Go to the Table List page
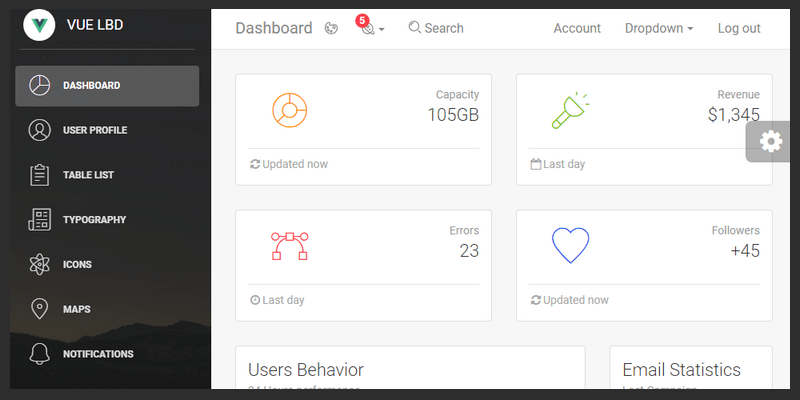 pos(88,175)
